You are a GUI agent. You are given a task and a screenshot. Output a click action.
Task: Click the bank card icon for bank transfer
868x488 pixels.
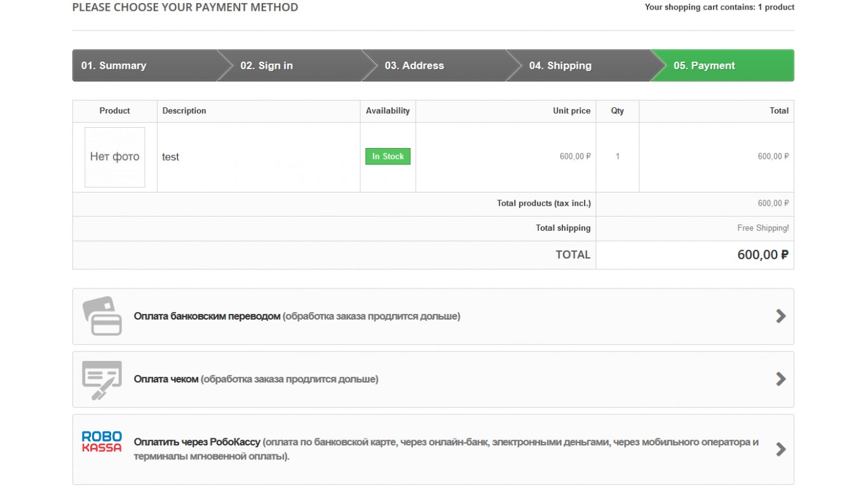click(x=102, y=316)
